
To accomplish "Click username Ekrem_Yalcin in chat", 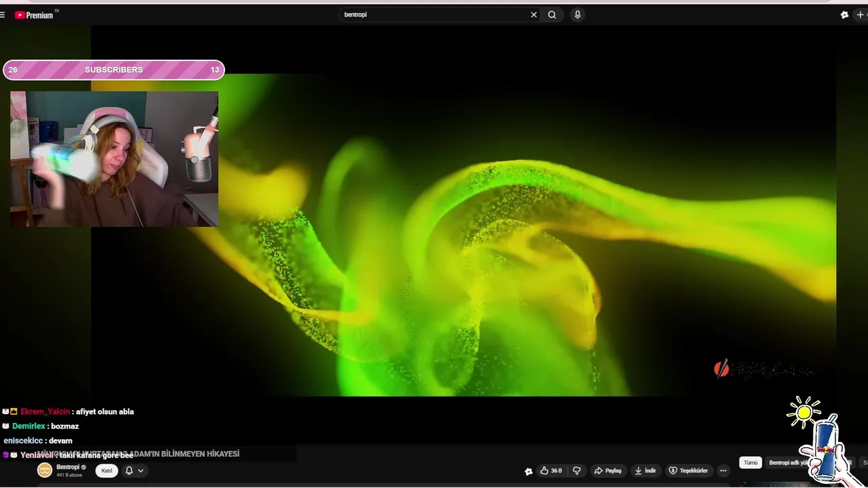I will pos(45,411).
